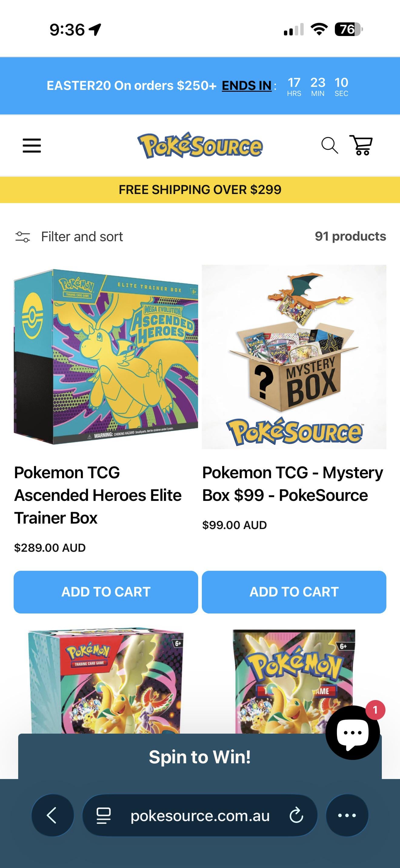Open browser more options menu
Screen dimensions: 400x868
347,815
